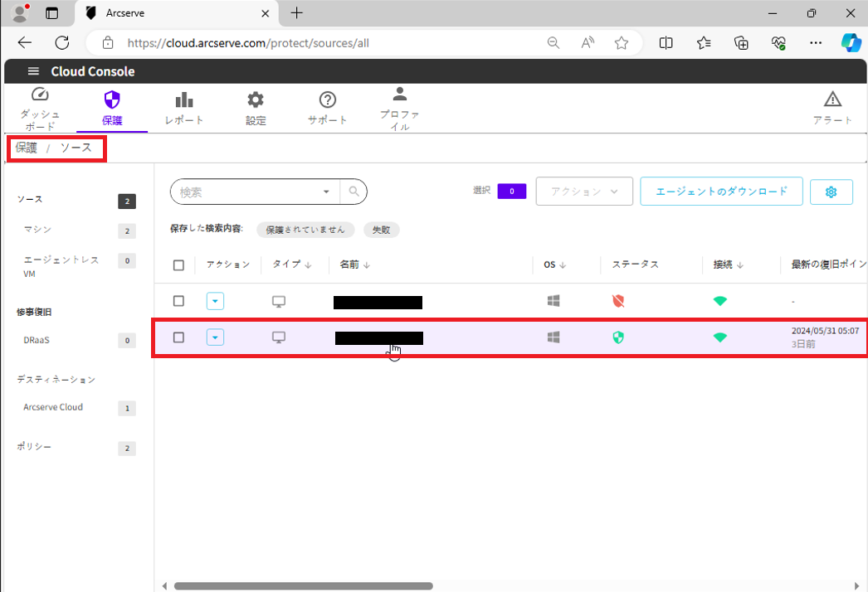
Task: Open 設定 gear icon in navigation
Action: click(256, 100)
